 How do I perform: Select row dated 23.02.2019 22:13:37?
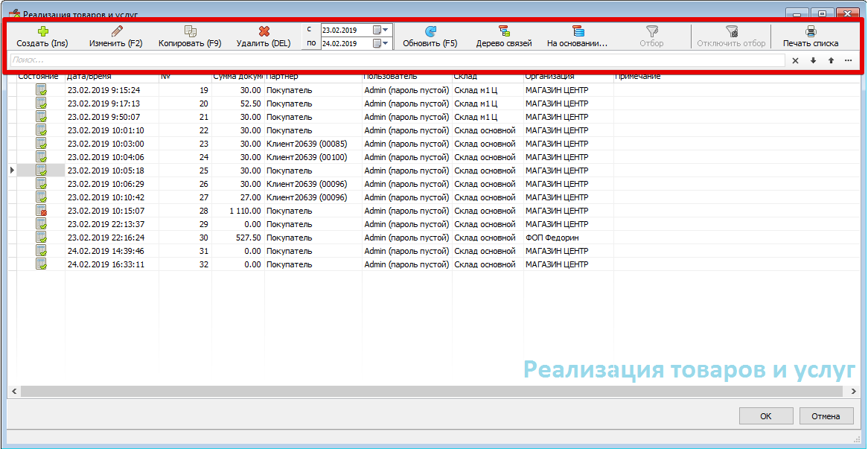pyautogui.click(x=434, y=223)
